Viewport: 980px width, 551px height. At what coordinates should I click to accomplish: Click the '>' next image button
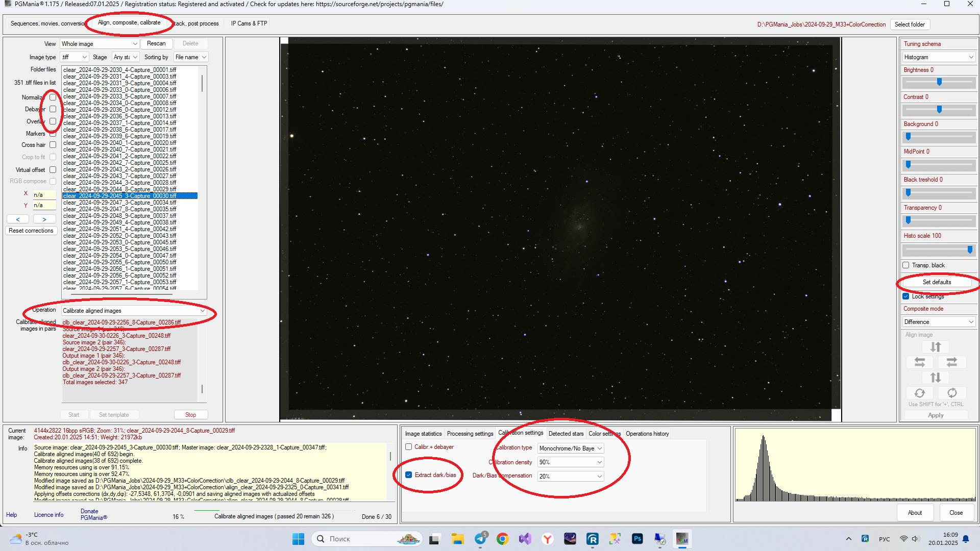click(x=44, y=219)
